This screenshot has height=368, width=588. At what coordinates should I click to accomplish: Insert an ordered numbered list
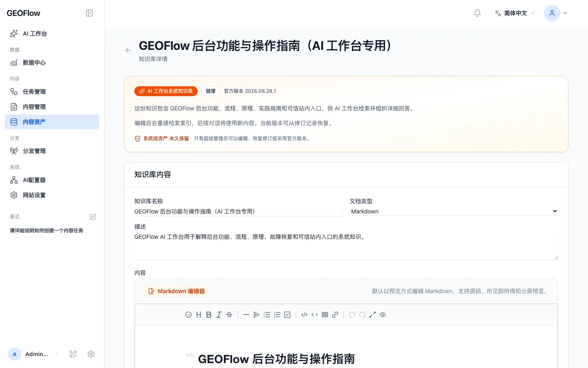(277, 315)
